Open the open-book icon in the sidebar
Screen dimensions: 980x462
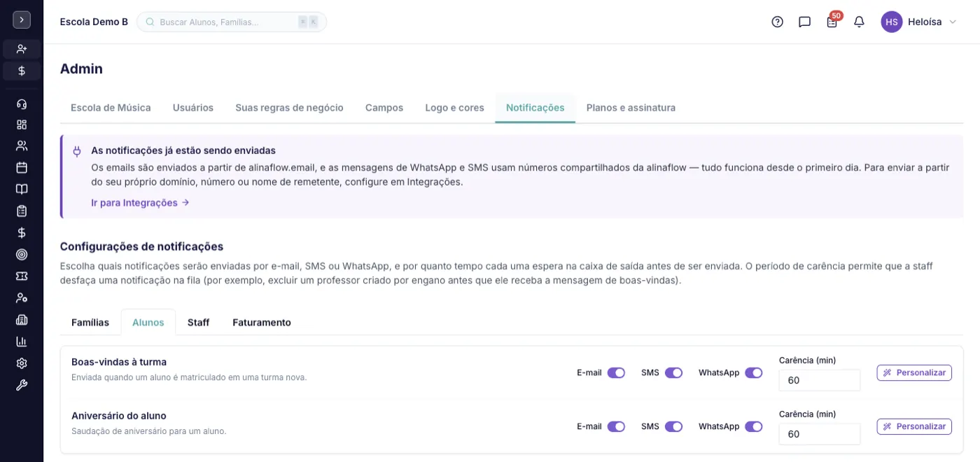[22, 189]
